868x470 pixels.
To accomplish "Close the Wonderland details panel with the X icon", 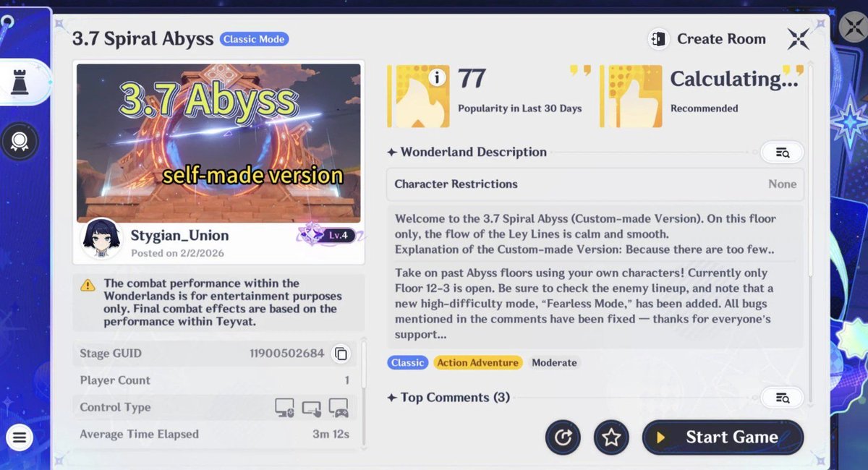I will (x=798, y=39).
